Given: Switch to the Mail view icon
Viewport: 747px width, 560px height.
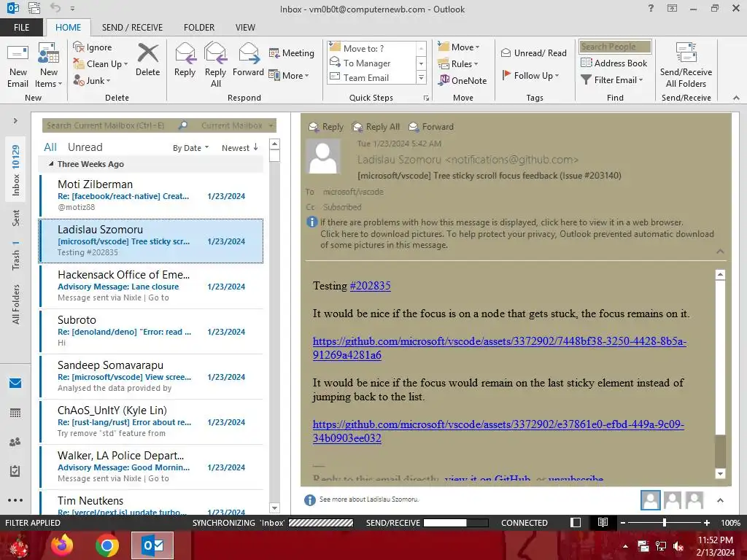Looking at the screenshot, I should click(15, 383).
